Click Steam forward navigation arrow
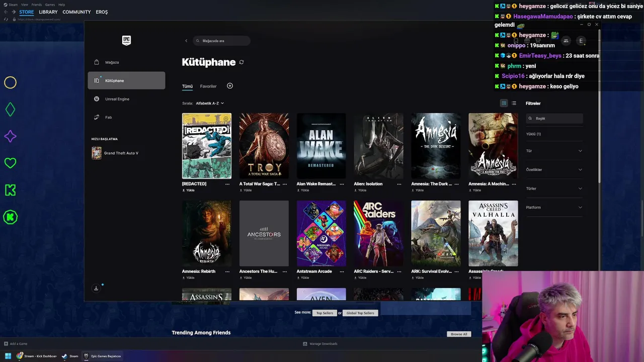The image size is (644, 362). pyautogui.click(x=14, y=12)
